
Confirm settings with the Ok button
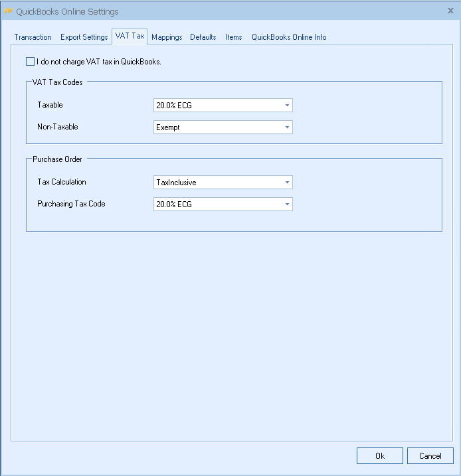pyautogui.click(x=379, y=455)
